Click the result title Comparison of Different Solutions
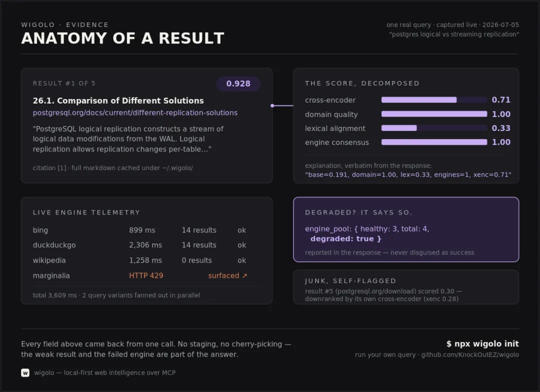This screenshot has height=392, width=540. tap(118, 100)
